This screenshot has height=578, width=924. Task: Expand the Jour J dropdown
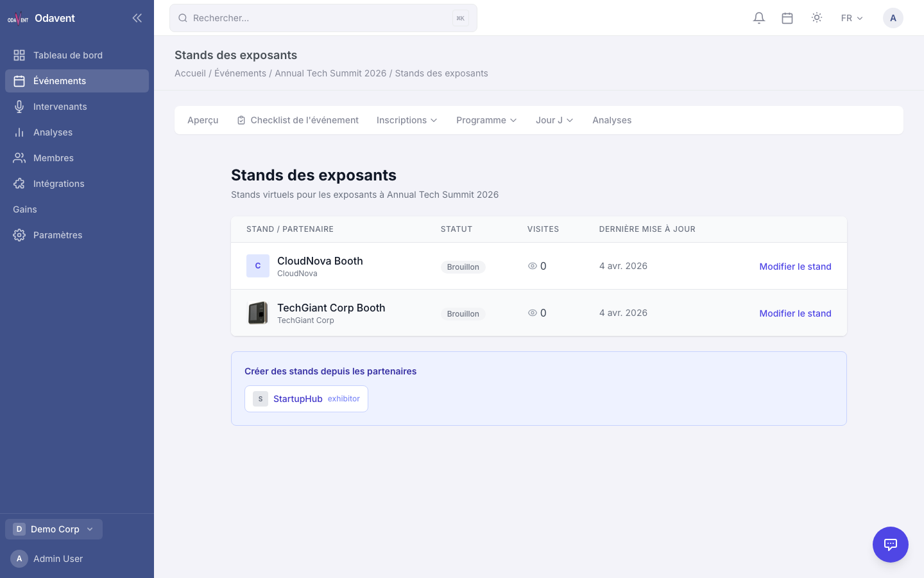pos(554,120)
